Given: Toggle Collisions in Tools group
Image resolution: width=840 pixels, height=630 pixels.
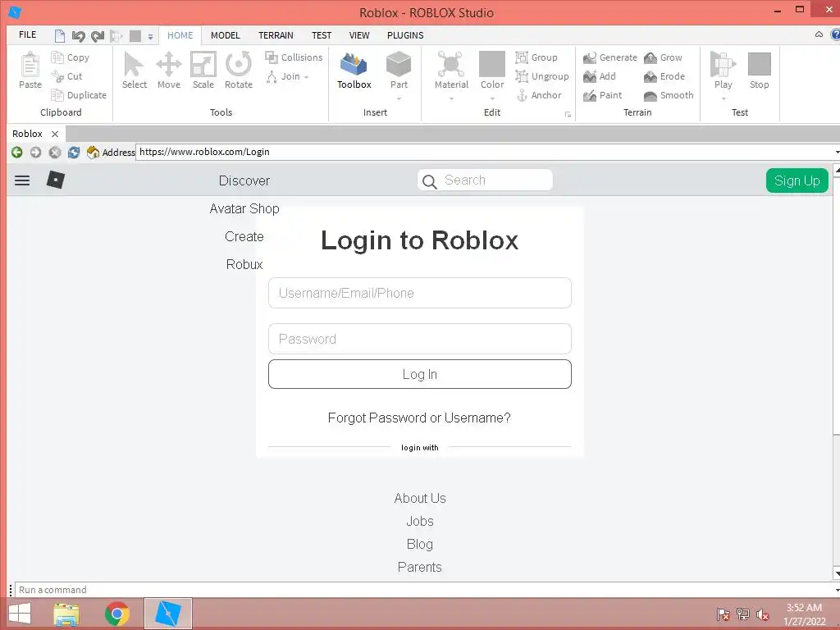Looking at the screenshot, I should (294, 57).
